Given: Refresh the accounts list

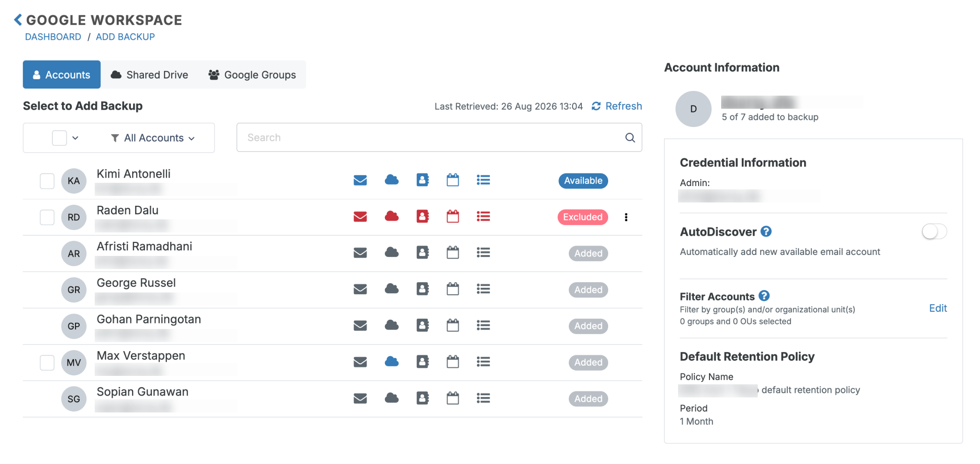Looking at the screenshot, I should (617, 106).
